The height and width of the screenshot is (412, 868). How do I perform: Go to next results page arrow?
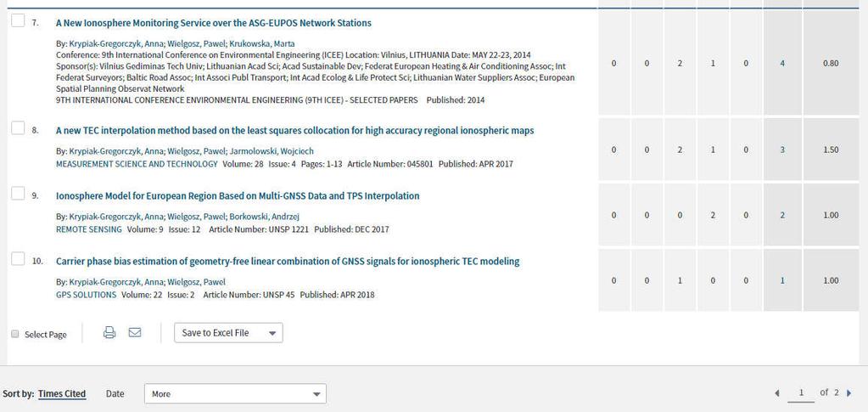[849, 393]
